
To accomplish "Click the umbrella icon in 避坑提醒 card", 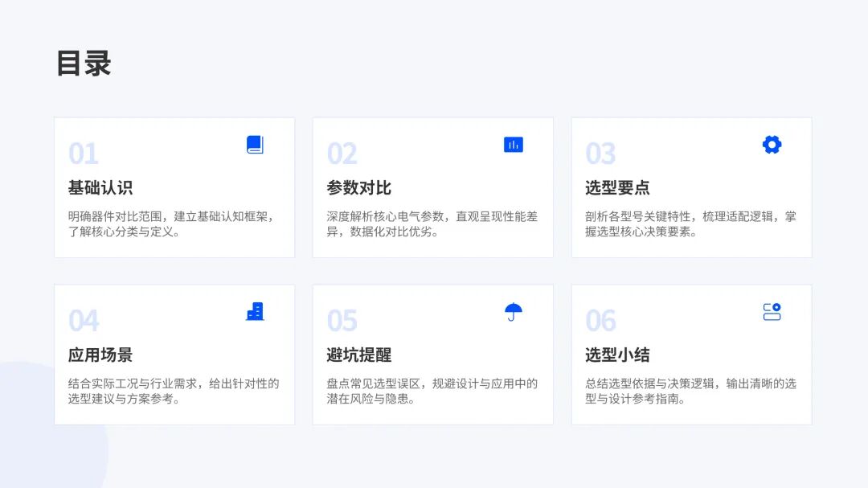I will 513,312.
